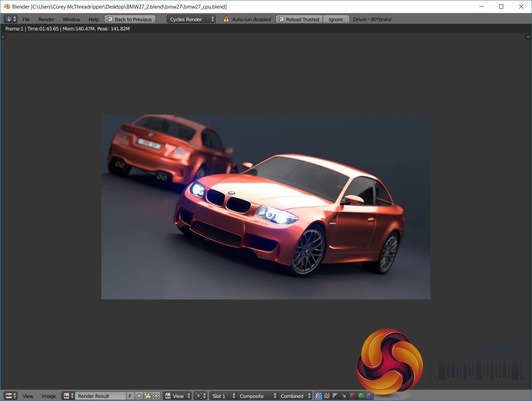Open the Image menu in bottom header
Screen dimensions: 532x401
(x=49, y=396)
